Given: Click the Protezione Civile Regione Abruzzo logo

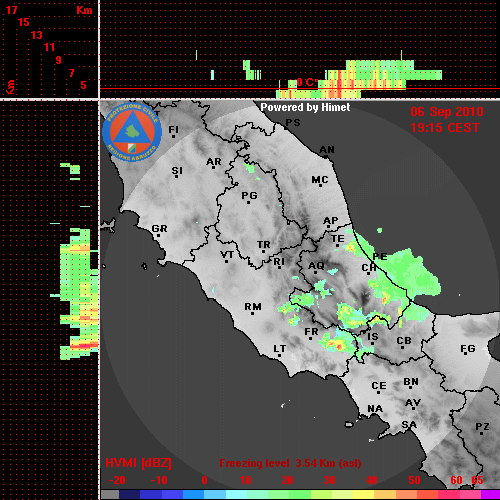Looking at the screenshot, I should point(132,132).
